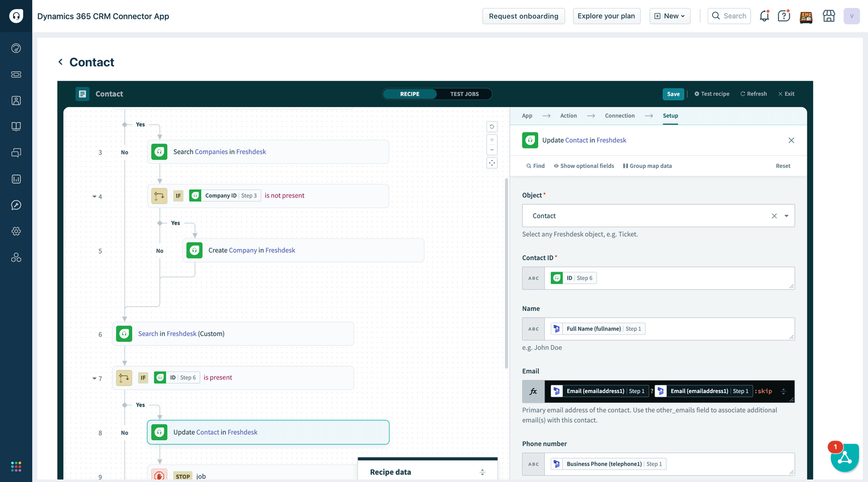Toggle Show optional fields
This screenshot has height=482, width=868.
[584, 166]
